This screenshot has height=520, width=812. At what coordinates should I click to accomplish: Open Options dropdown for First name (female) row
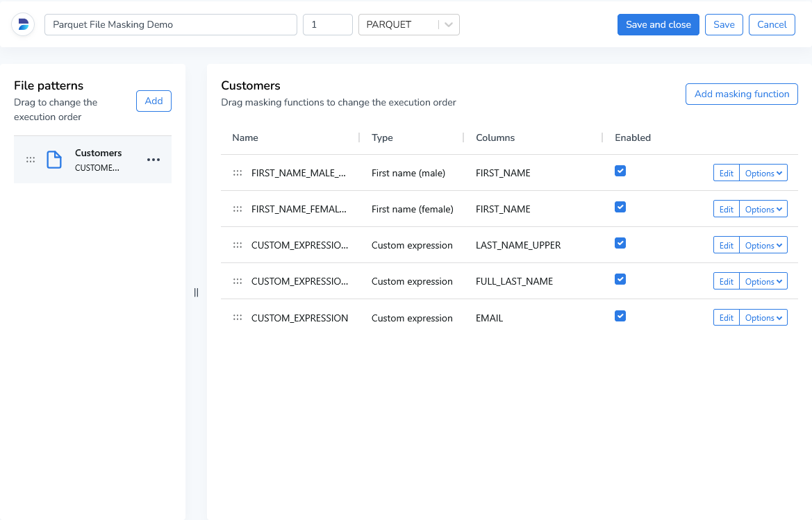point(763,209)
